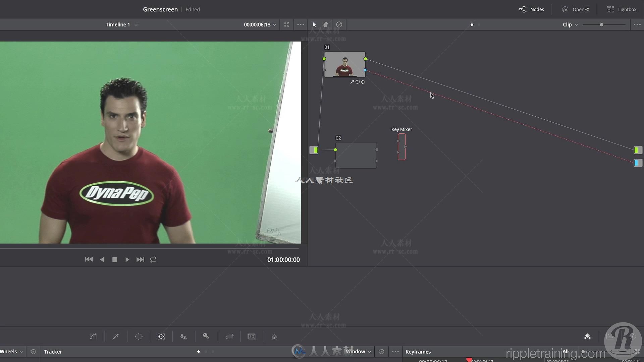Open the OpenFX panel
Image resolution: width=644 pixels, height=362 pixels.
tap(576, 9)
